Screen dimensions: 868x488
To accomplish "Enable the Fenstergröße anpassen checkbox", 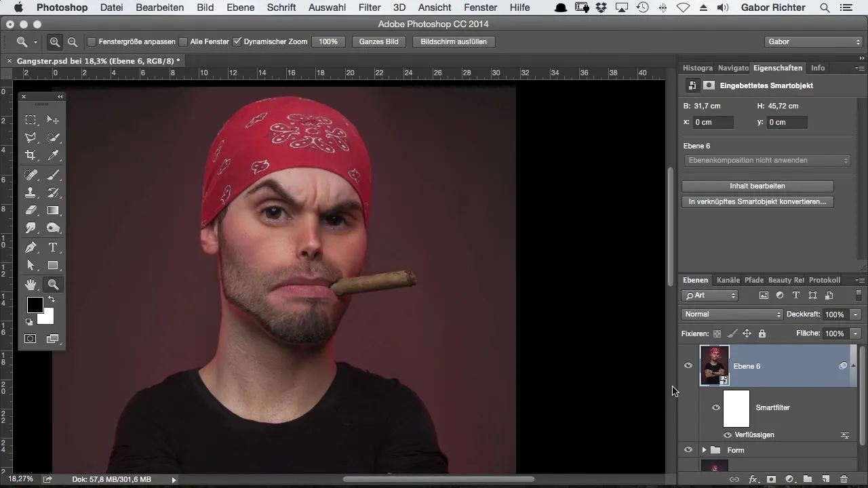I will coord(92,42).
